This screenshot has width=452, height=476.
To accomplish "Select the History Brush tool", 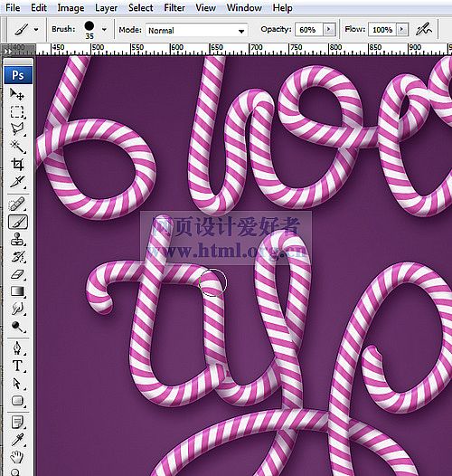I will (17, 257).
